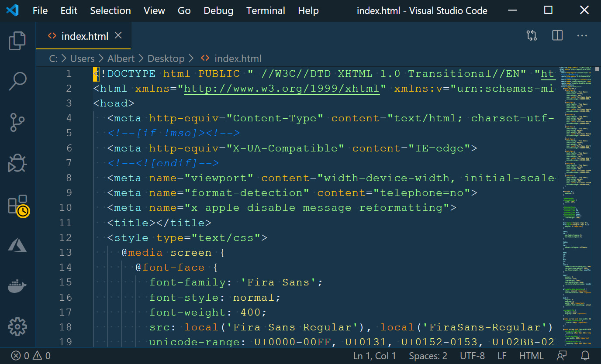
Task: Click the DOCTYPE declaration on line 1
Action: pyautogui.click(x=324, y=74)
